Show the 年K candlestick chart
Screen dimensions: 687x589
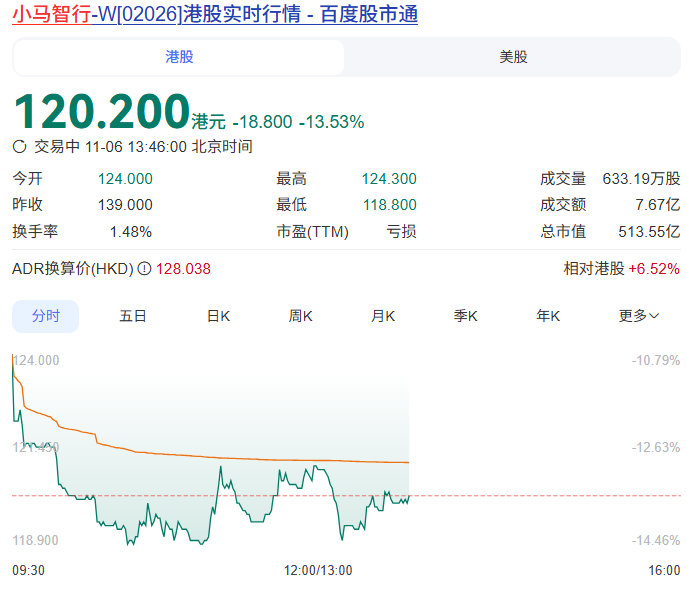point(547,316)
